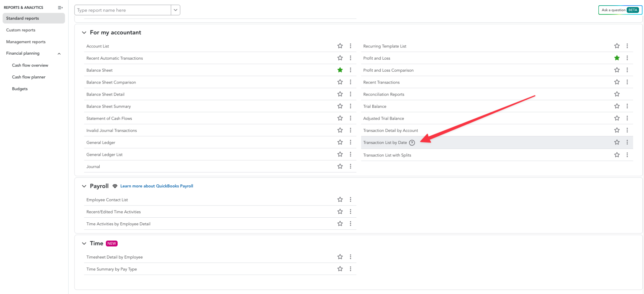Open more options for Timesheet Detail by Employee
Screen dimensions: 644x294
pyautogui.click(x=350, y=257)
